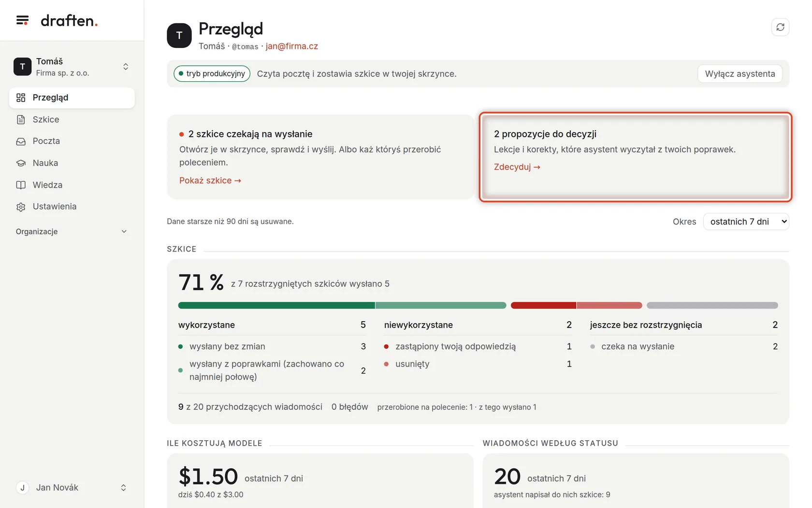Click the dark green progress bar segment
The image size is (812, 508).
tap(276, 305)
